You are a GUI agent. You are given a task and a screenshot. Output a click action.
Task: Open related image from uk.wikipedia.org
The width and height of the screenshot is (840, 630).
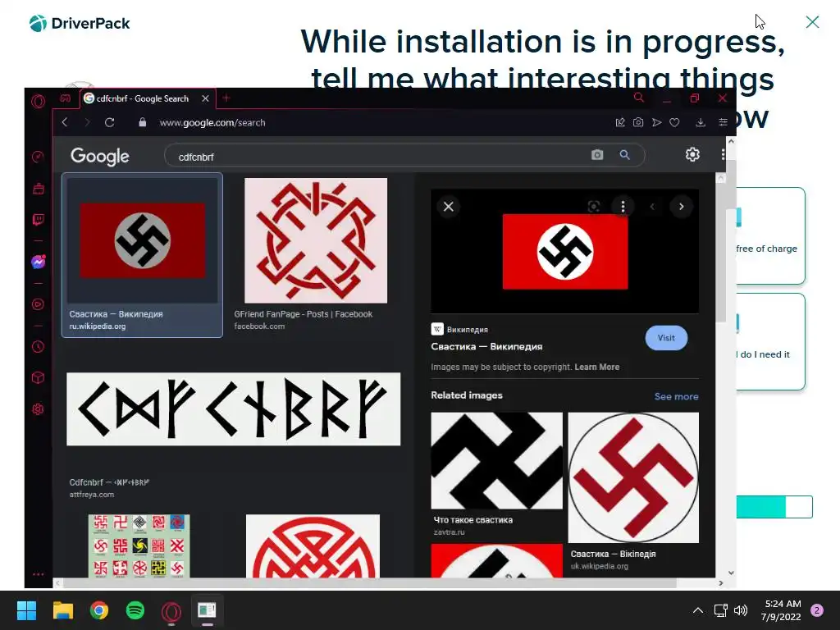[x=633, y=477]
